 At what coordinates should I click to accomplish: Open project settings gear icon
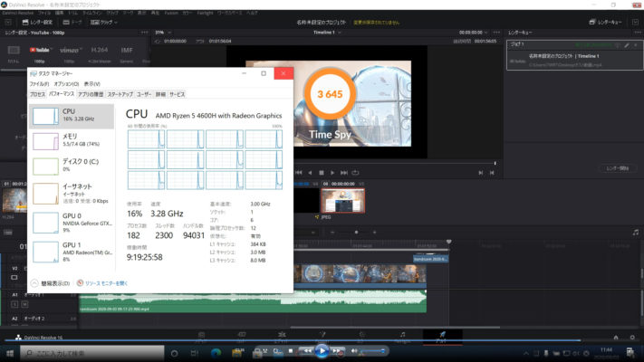click(x=632, y=338)
